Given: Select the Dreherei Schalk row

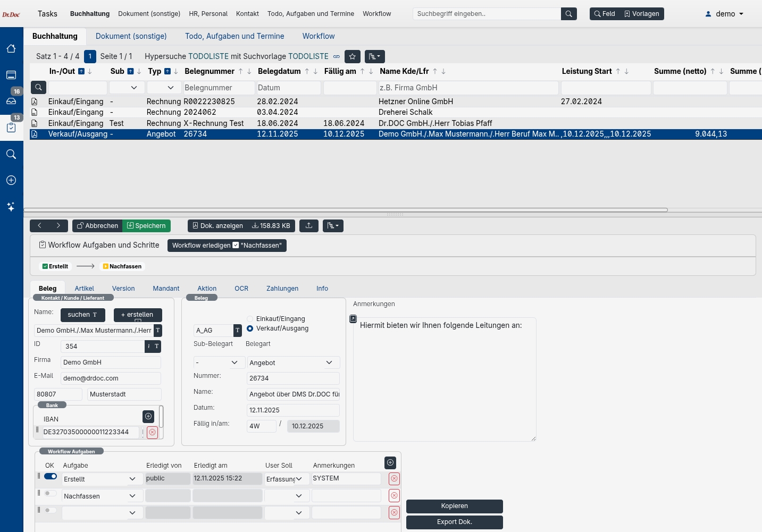Looking at the screenshot, I should [396, 112].
